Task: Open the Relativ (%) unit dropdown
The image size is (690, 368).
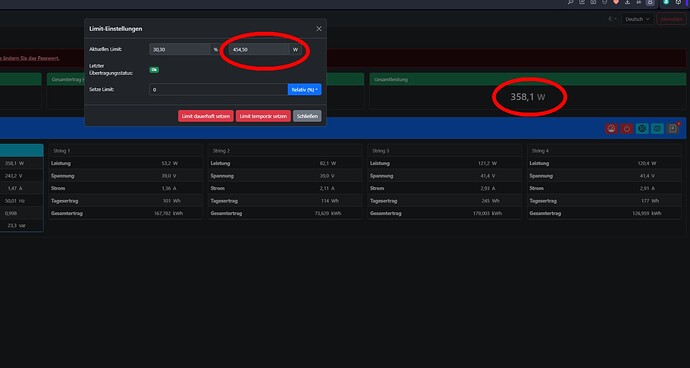Action: 305,89
